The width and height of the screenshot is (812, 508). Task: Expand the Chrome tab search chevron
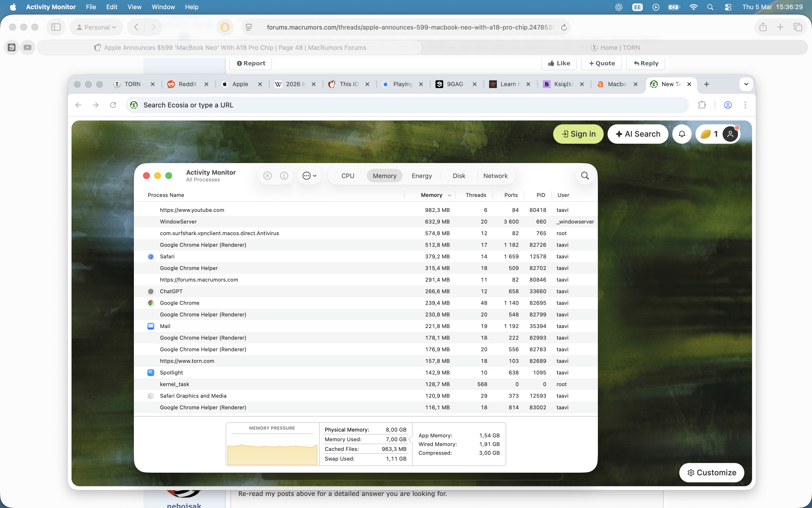[746, 84]
